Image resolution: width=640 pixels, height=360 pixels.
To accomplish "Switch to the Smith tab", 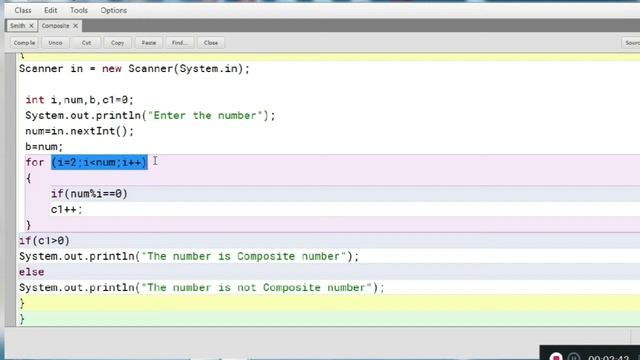I will pos(18,26).
